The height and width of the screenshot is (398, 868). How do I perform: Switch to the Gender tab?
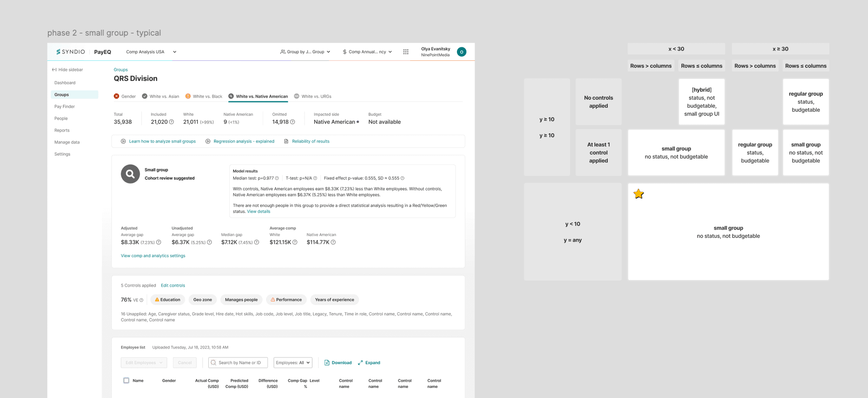pyautogui.click(x=125, y=96)
